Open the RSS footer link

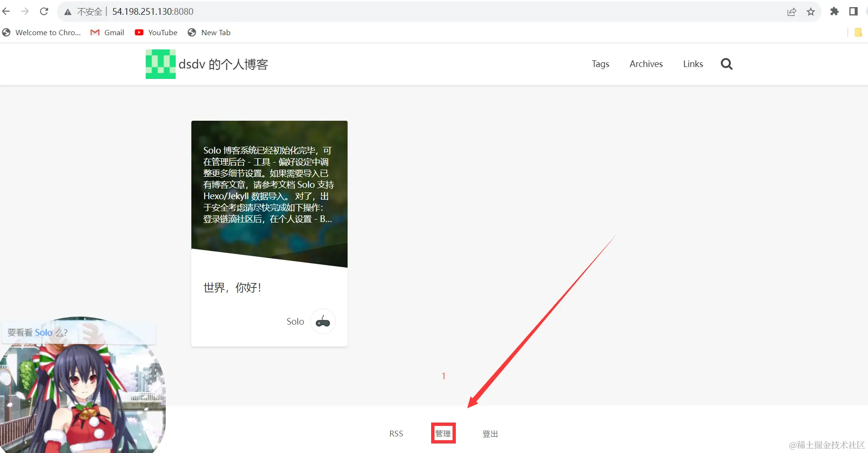coord(396,434)
